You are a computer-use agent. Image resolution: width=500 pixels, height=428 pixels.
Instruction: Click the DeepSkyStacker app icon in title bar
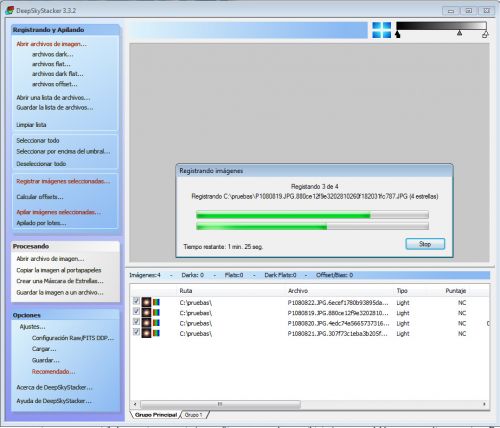[9, 11]
